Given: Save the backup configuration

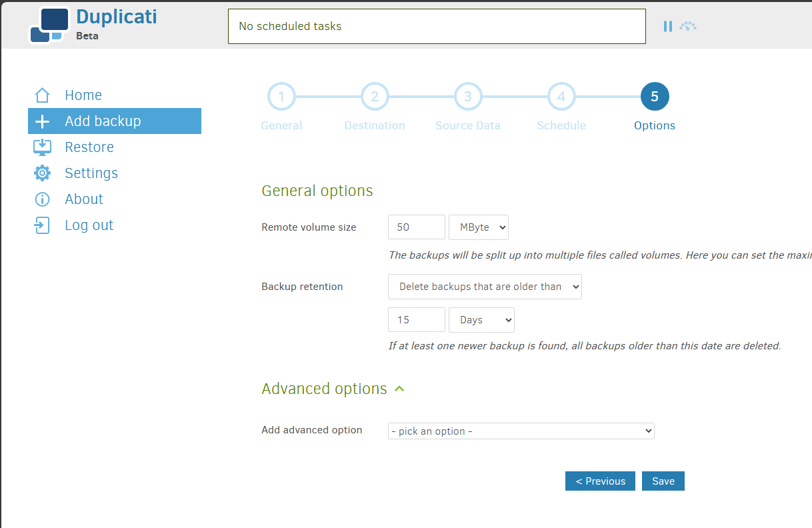Looking at the screenshot, I should tap(663, 481).
